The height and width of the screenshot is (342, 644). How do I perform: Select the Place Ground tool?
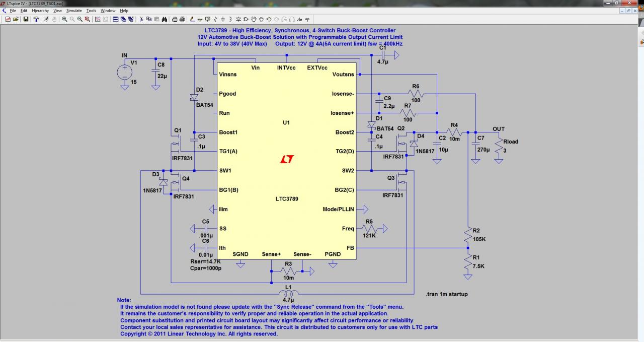(x=200, y=19)
